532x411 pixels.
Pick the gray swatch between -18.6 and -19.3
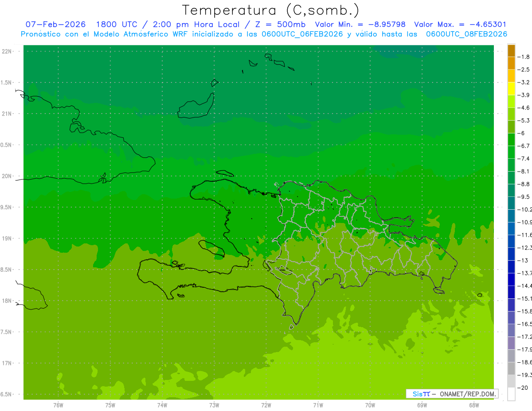point(511,368)
